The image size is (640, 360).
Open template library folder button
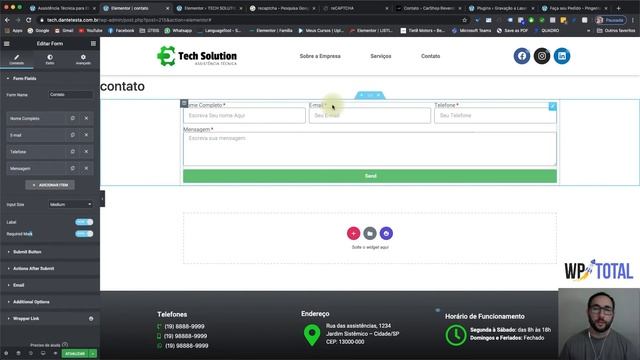point(370,233)
